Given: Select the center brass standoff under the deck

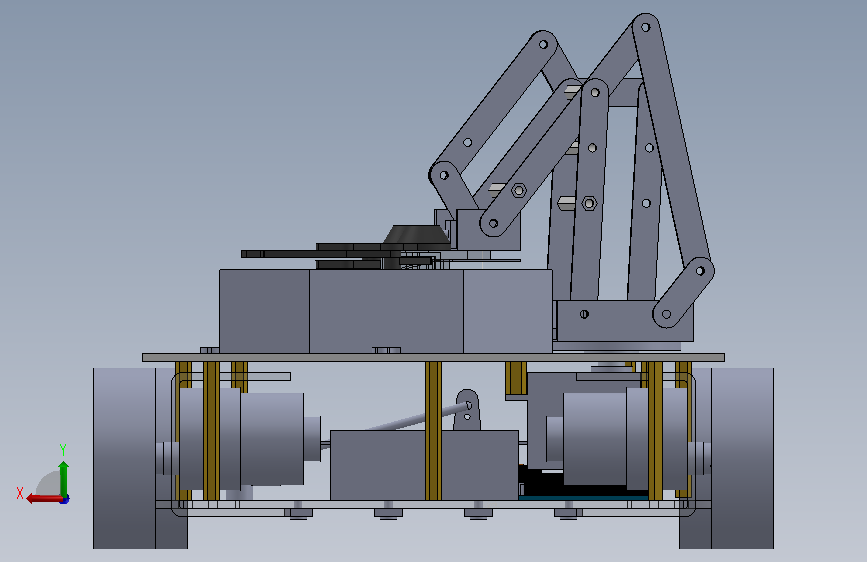Looking at the screenshot, I should (x=433, y=430).
